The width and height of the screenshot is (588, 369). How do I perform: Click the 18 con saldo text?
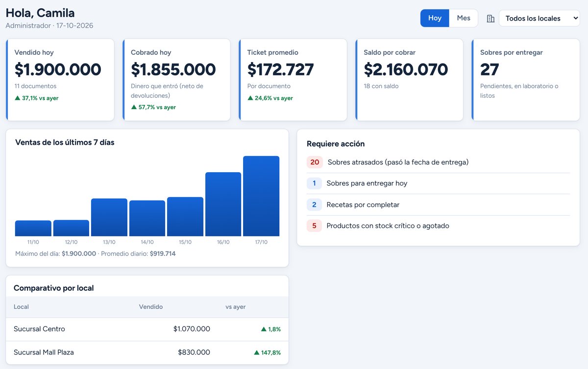381,86
